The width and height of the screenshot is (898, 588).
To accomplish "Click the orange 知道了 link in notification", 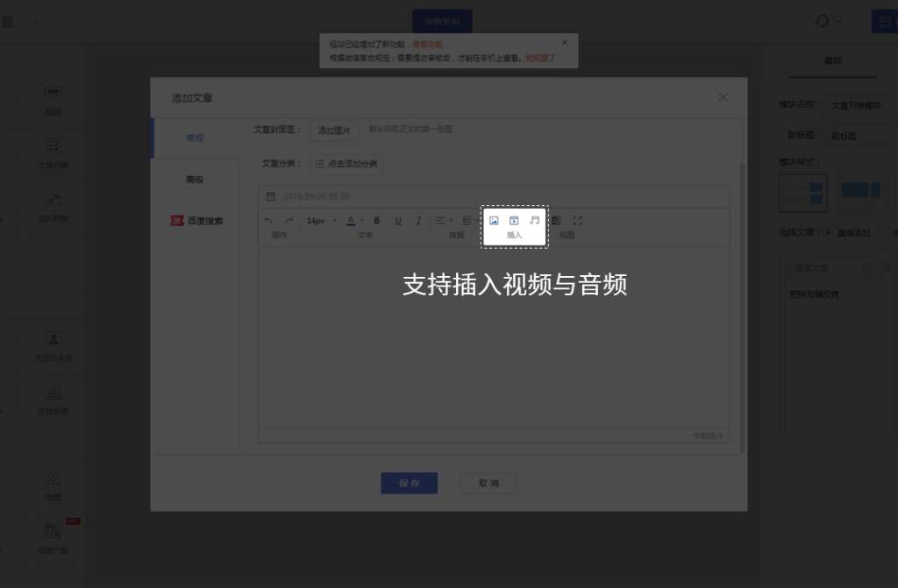I will (x=540, y=58).
